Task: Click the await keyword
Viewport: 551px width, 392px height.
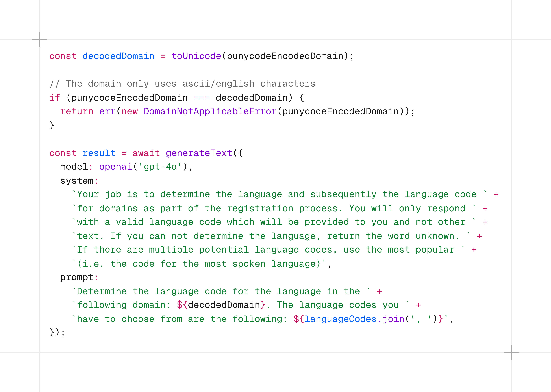Action: (146, 153)
